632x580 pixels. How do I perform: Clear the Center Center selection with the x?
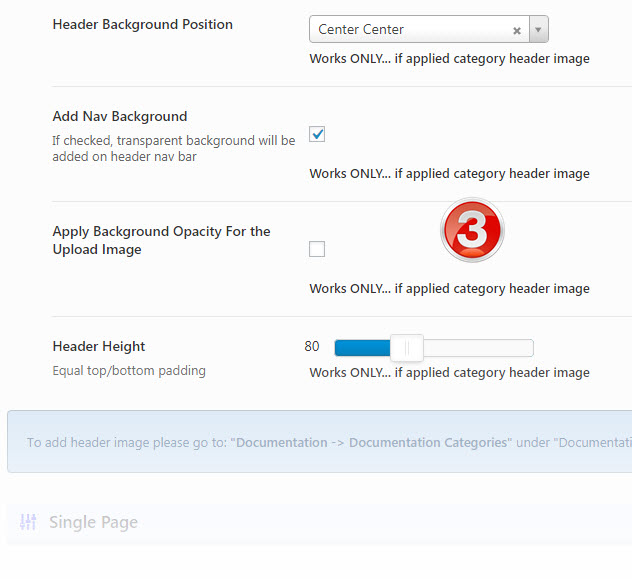coord(517,31)
